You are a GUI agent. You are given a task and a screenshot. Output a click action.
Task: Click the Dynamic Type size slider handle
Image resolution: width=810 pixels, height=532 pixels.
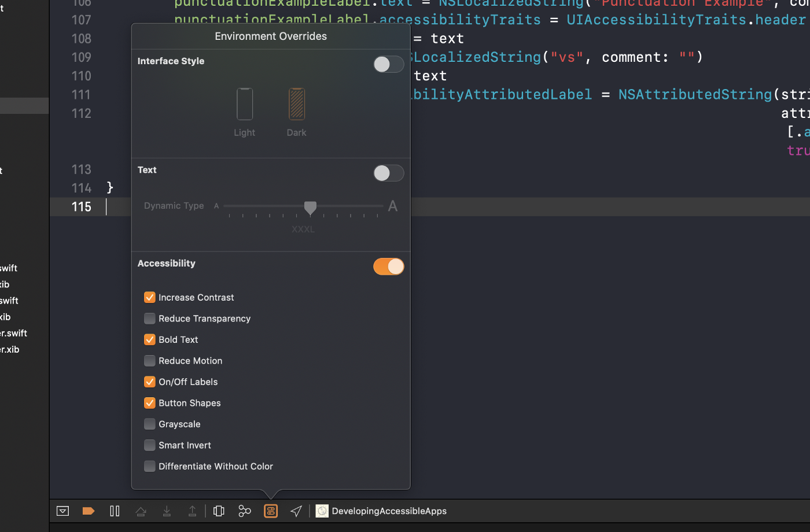pyautogui.click(x=310, y=207)
